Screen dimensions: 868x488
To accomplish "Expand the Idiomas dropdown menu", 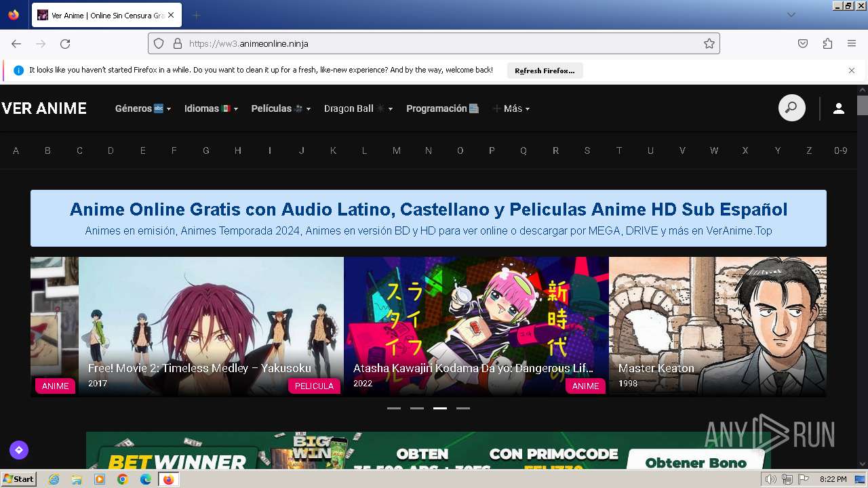I will click(x=212, y=108).
